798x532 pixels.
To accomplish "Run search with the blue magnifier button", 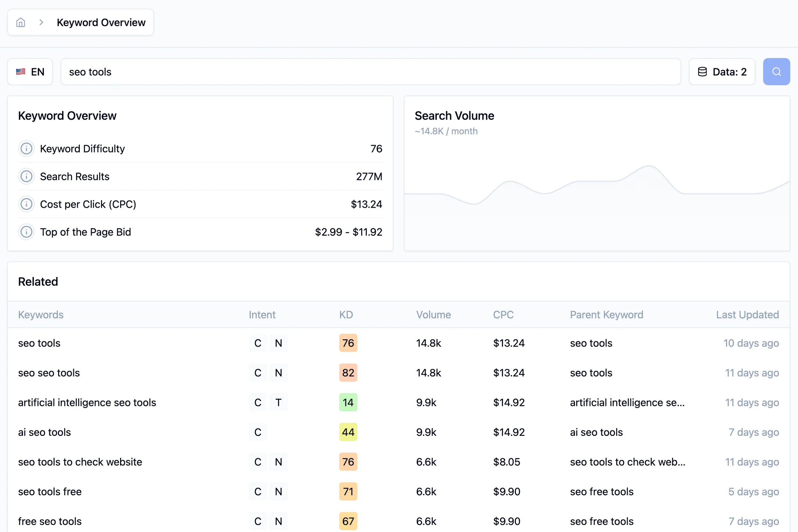I will (x=776, y=72).
